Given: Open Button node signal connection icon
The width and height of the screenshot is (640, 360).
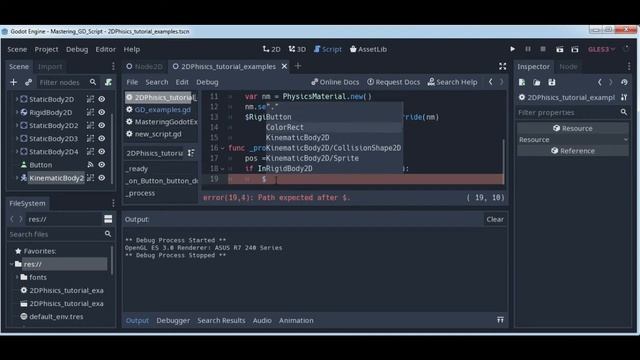Looking at the screenshot, I should click(x=90, y=164).
